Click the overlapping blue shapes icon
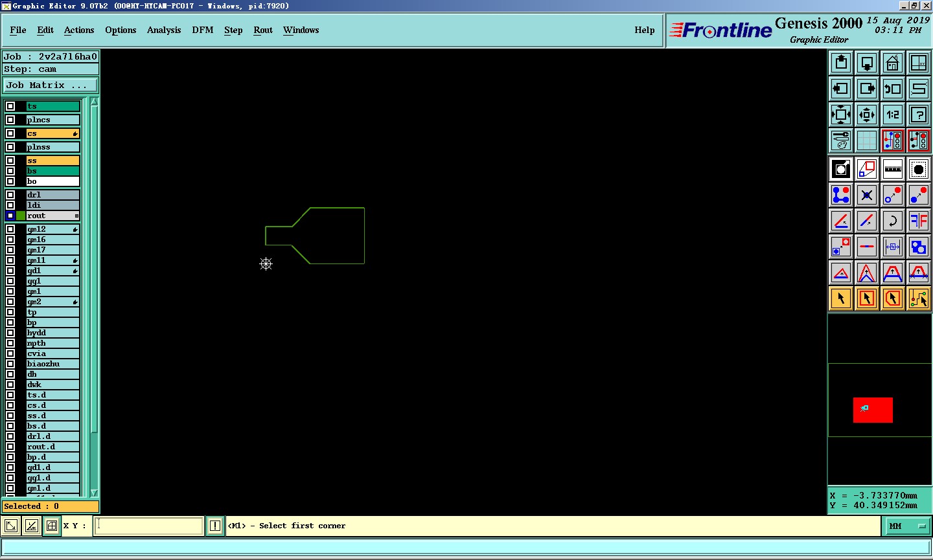The image size is (933, 560). click(919, 247)
